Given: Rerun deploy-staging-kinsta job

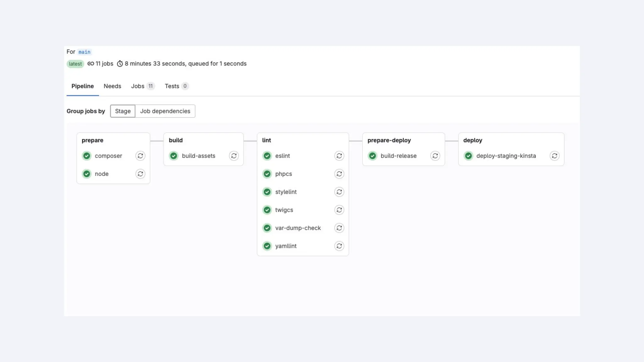Looking at the screenshot, I should click(x=554, y=156).
